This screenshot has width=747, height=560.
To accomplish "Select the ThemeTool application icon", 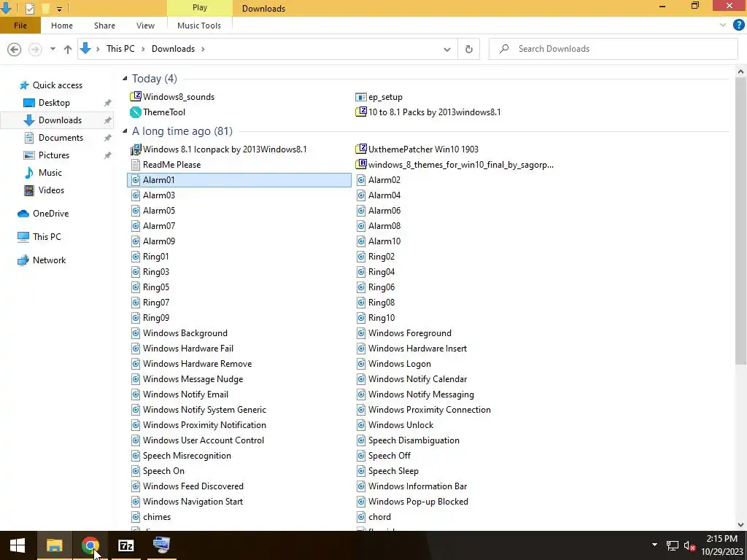I will pyautogui.click(x=136, y=112).
